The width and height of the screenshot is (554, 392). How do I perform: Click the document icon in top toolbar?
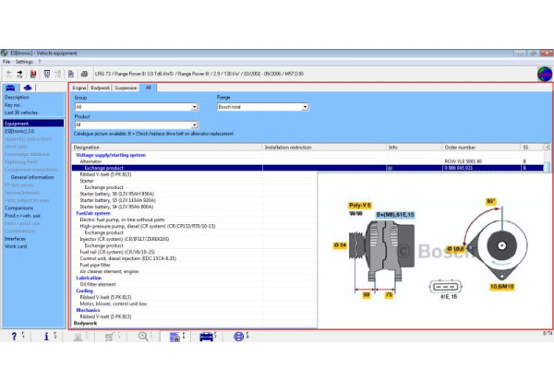(71, 73)
